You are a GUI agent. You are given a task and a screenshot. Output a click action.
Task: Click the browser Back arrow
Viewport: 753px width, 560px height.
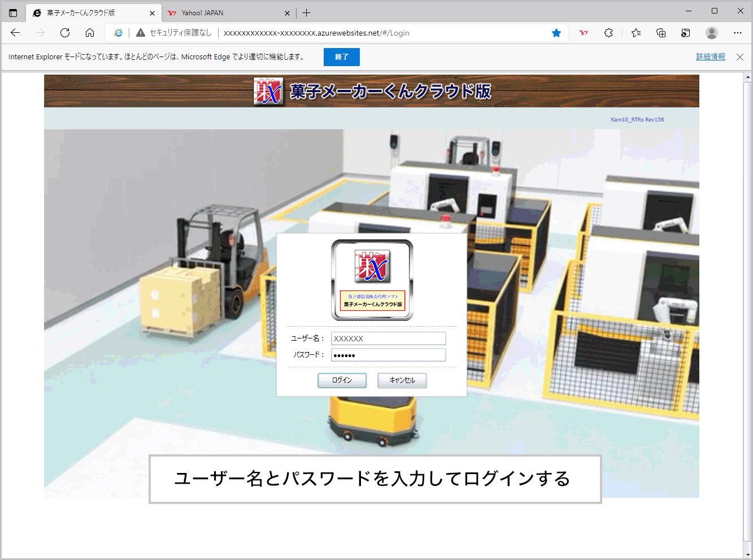click(15, 33)
